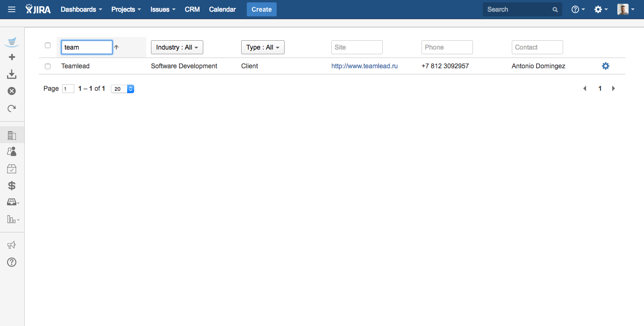
Task: Toggle the select-all checkbox in table header
Action: 48,45
